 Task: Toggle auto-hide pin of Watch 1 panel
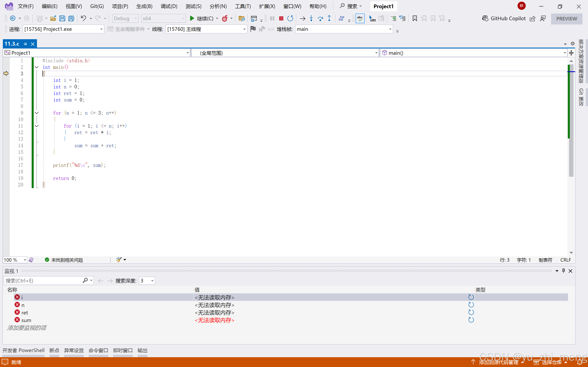click(x=563, y=271)
